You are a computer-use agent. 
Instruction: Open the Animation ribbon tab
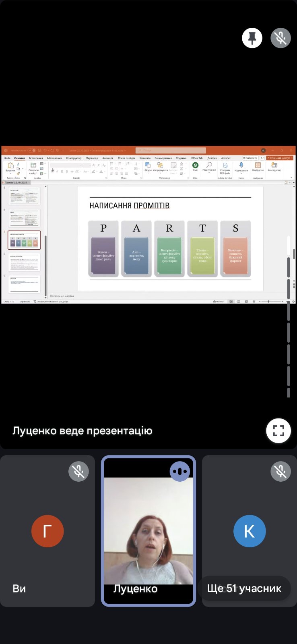[x=107, y=158]
